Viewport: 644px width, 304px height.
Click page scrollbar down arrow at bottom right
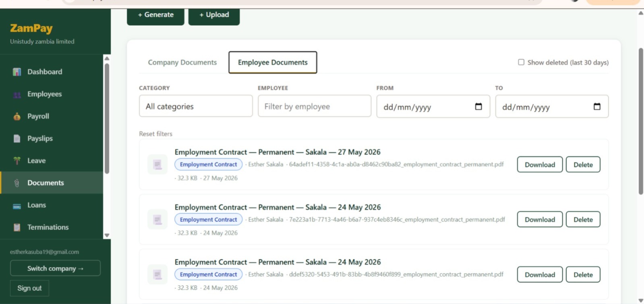pyautogui.click(x=641, y=300)
